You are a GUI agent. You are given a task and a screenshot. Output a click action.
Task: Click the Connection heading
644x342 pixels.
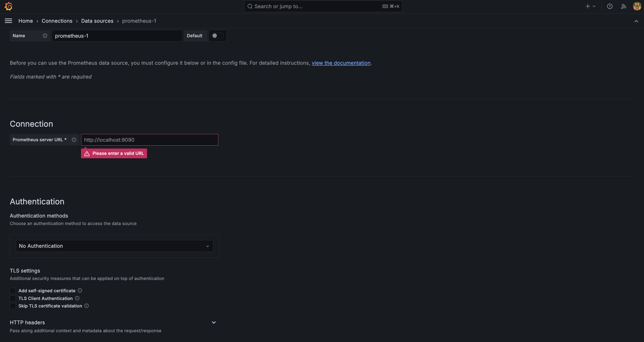pyautogui.click(x=32, y=124)
